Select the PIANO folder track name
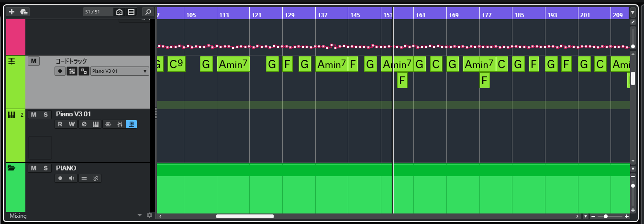The height and width of the screenshot is (224, 644). [x=66, y=168]
